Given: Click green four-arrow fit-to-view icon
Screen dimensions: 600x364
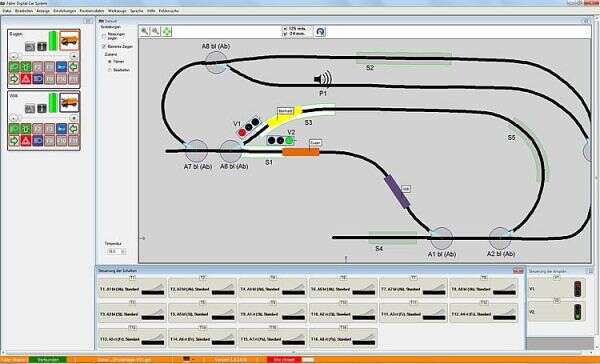Looking at the screenshot, I should point(166,31).
